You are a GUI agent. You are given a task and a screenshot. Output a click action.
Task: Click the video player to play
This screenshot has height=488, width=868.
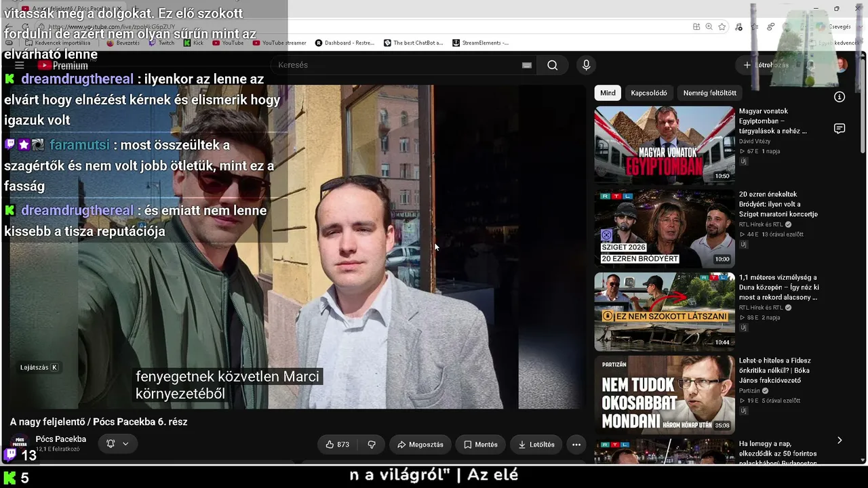point(297,247)
